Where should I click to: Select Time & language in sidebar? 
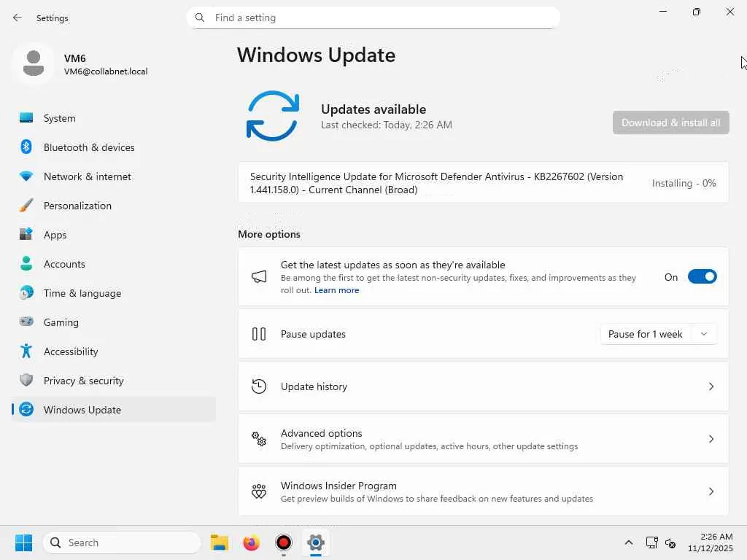tap(114, 293)
